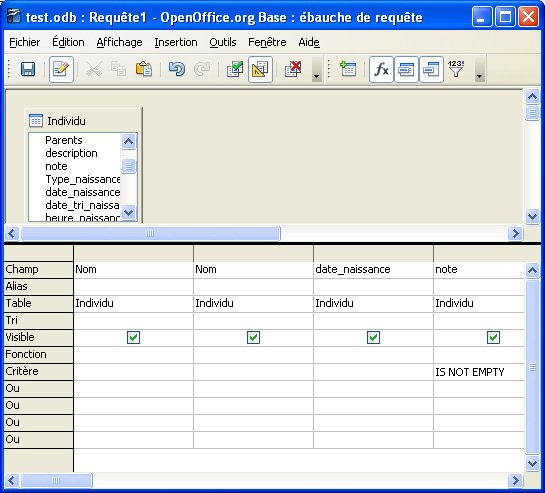The image size is (545, 493).
Task: Click the Redo arrow icon
Action: tap(202, 69)
